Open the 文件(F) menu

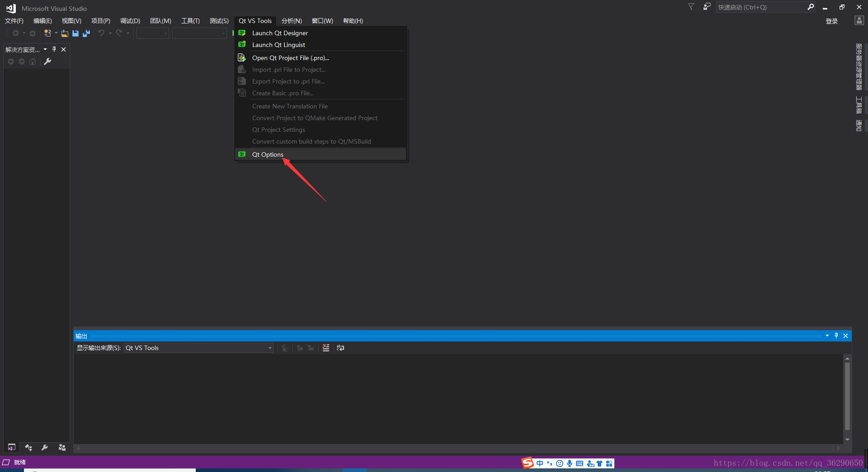pyautogui.click(x=14, y=21)
